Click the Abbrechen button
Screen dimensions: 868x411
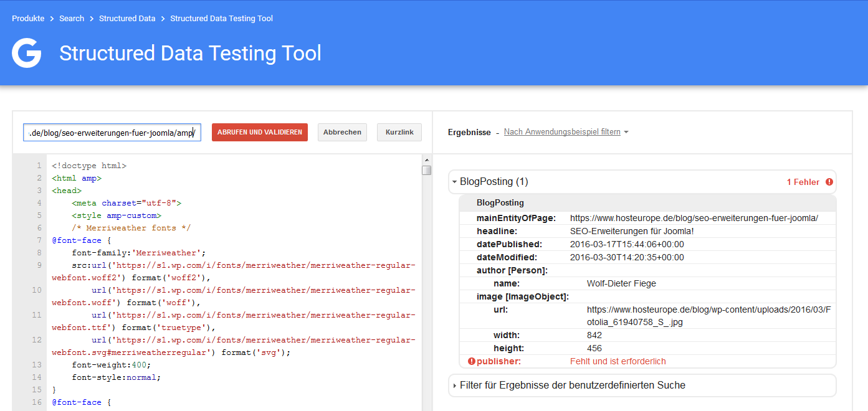[x=342, y=132]
